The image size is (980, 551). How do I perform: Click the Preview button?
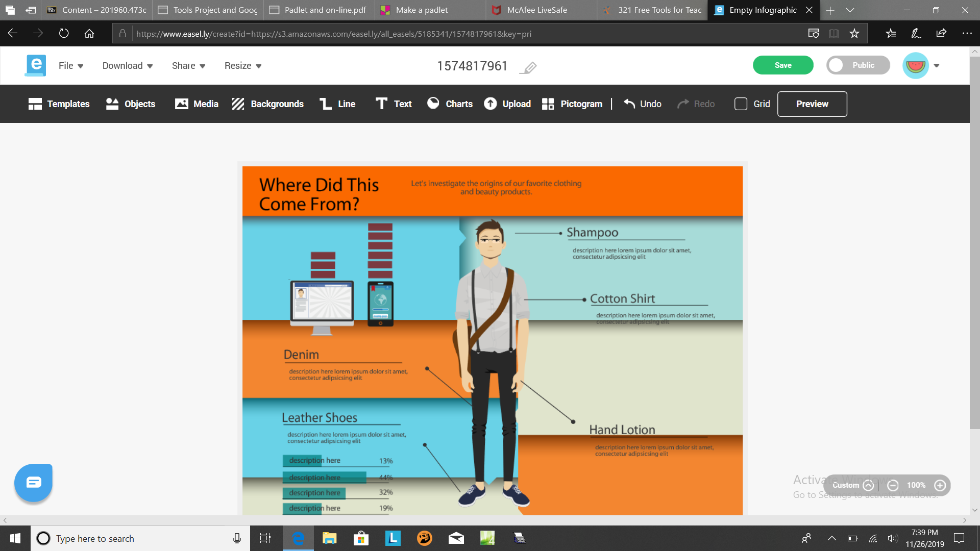[x=812, y=104]
